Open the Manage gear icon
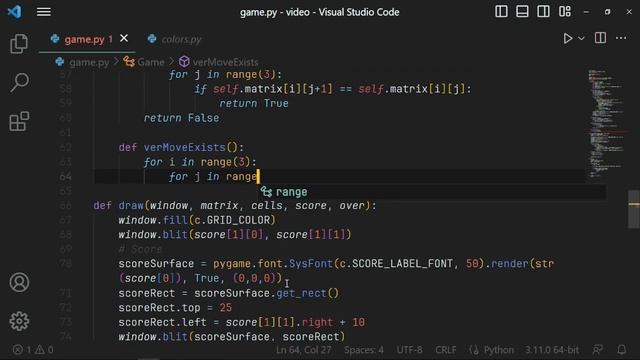 point(19,321)
